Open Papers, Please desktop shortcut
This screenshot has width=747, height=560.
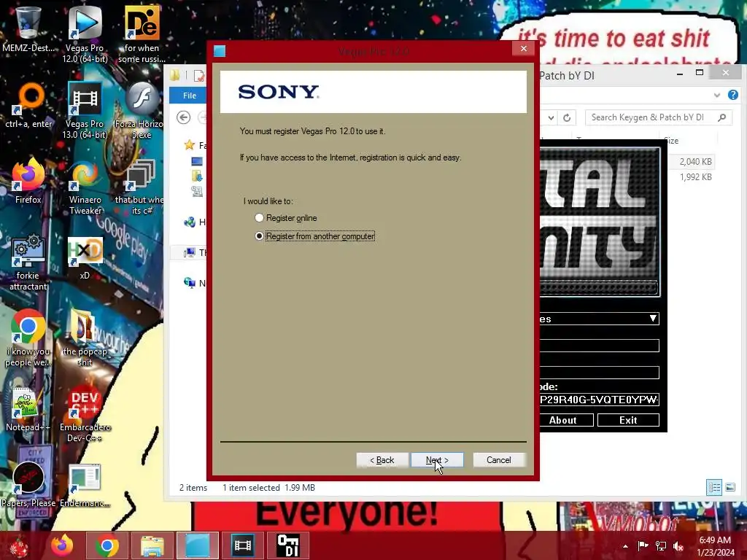click(x=28, y=483)
